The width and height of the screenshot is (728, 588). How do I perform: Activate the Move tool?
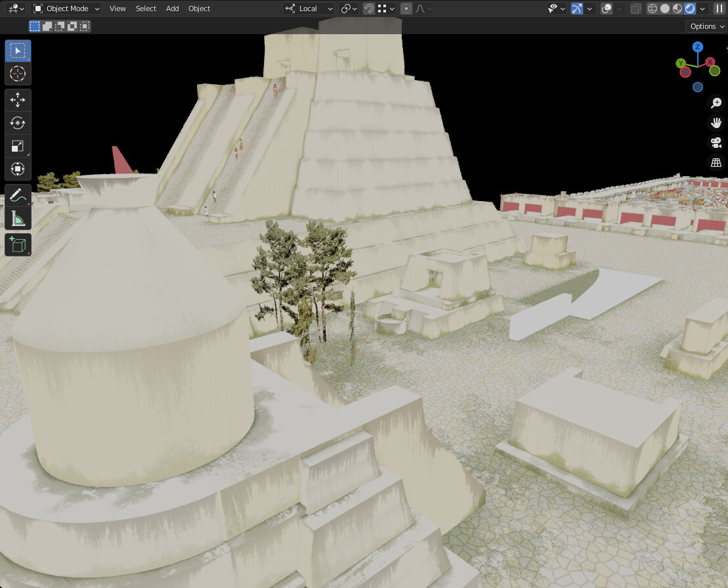(18, 100)
